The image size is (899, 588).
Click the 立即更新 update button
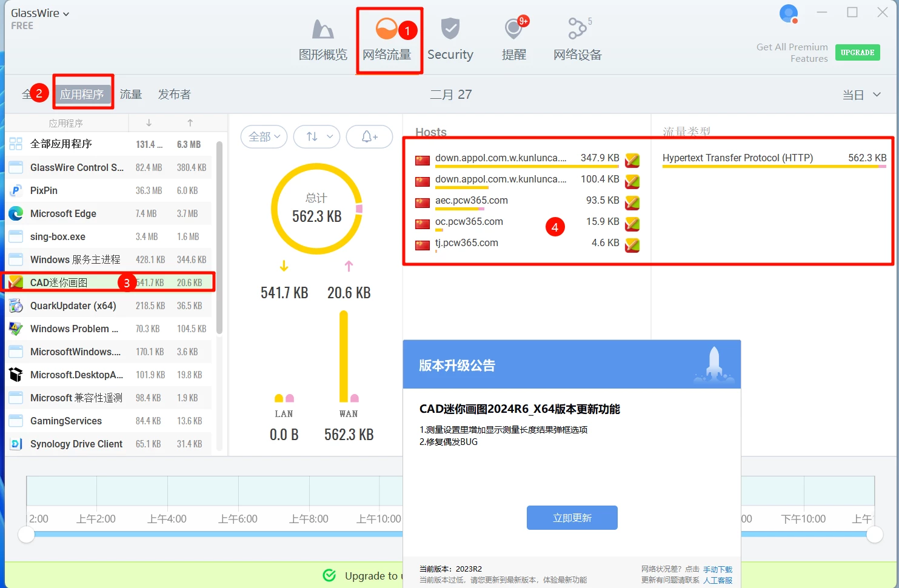pos(572,518)
